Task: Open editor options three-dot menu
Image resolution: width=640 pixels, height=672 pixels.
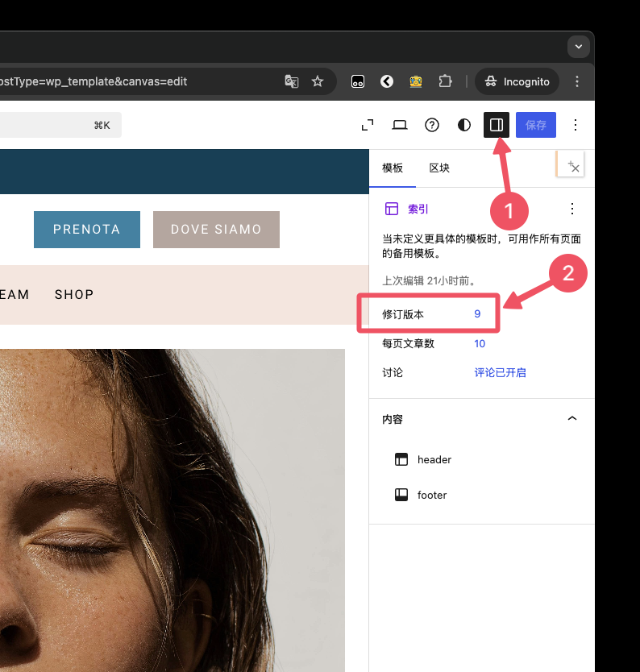Action: coord(576,125)
